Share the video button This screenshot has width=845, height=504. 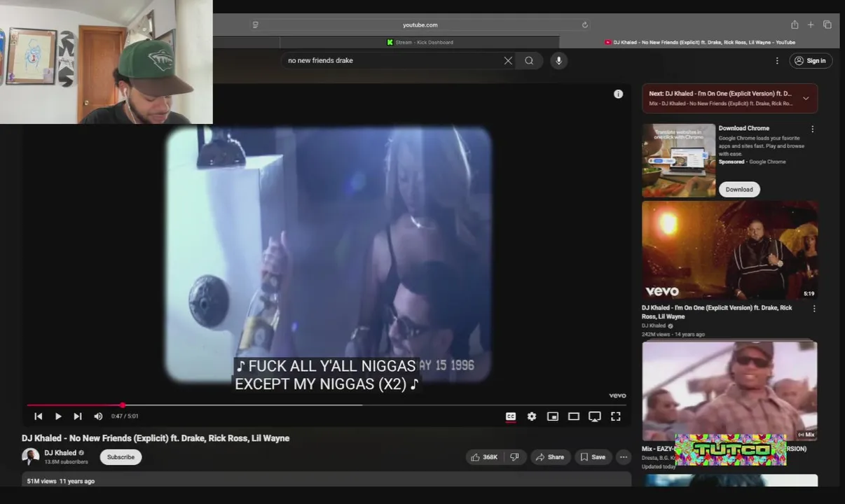coord(549,458)
